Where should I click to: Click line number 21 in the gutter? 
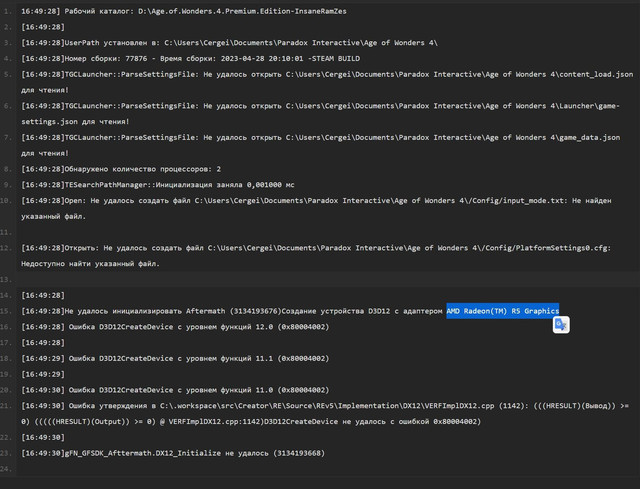click(x=9, y=405)
